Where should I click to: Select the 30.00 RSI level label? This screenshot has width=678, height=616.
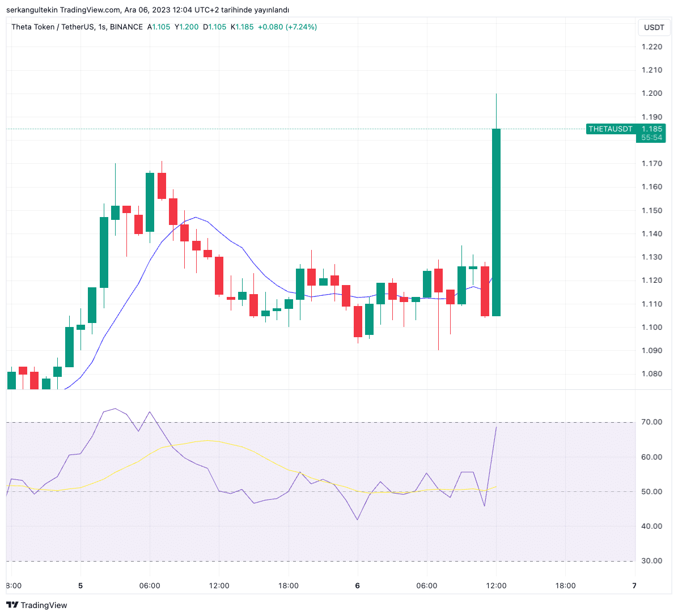click(x=651, y=561)
